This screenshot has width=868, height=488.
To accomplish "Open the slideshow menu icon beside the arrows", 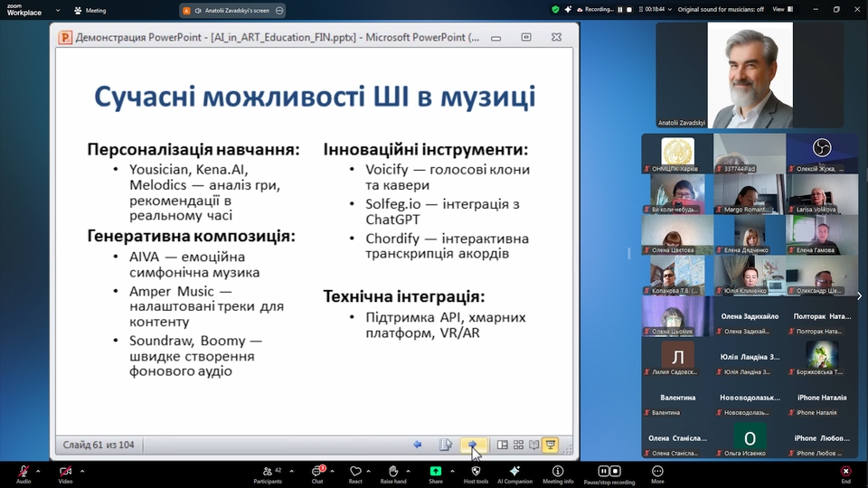I will [446, 445].
